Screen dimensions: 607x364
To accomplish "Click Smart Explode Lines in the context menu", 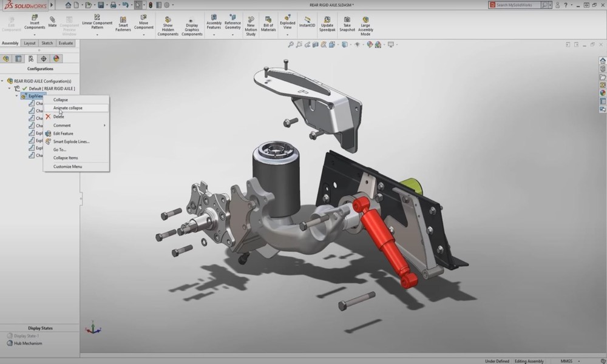I will pyautogui.click(x=71, y=141).
